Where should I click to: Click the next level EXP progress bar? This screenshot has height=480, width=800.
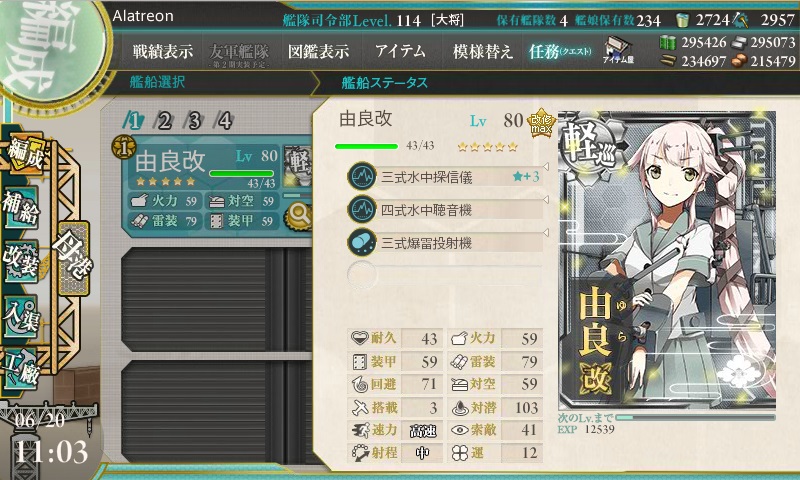pyautogui.click(x=695, y=418)
